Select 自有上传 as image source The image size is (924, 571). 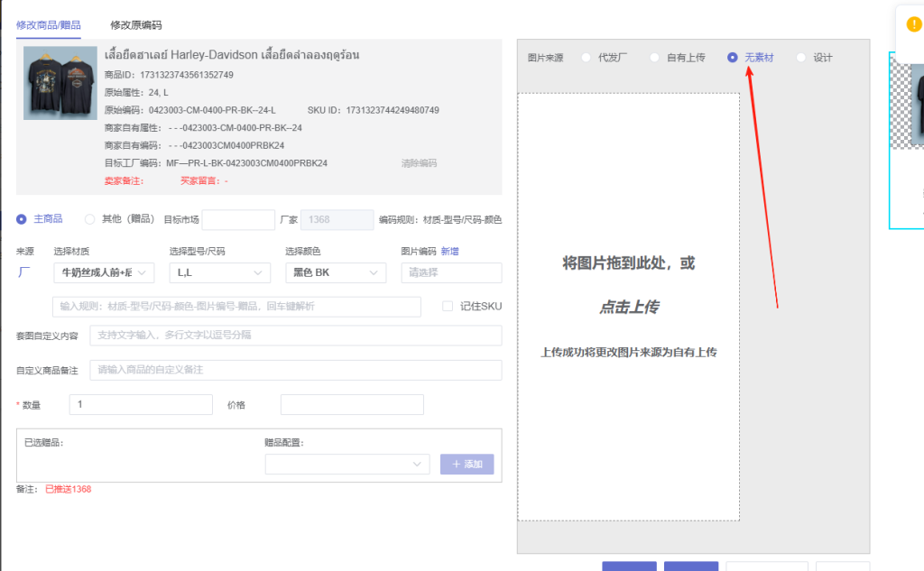pos(655,58)
